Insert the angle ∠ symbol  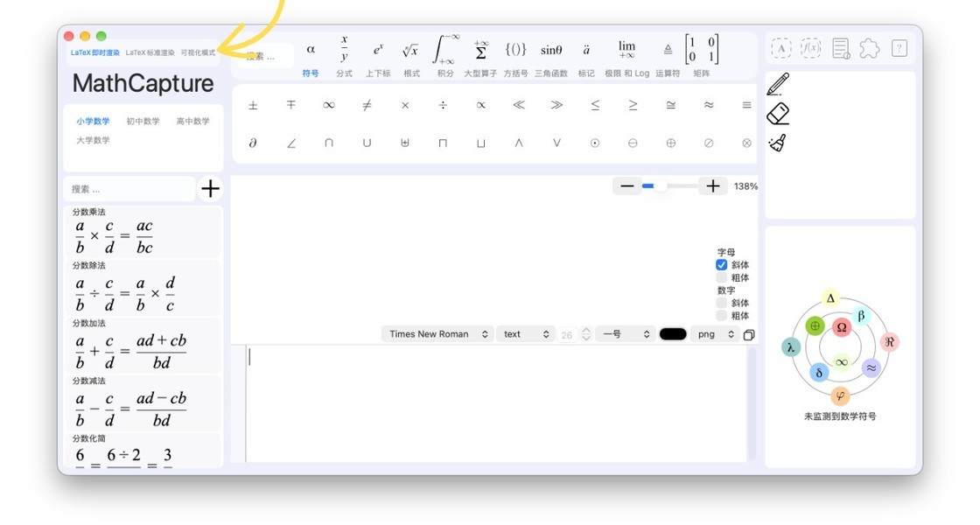click(291, 143)
